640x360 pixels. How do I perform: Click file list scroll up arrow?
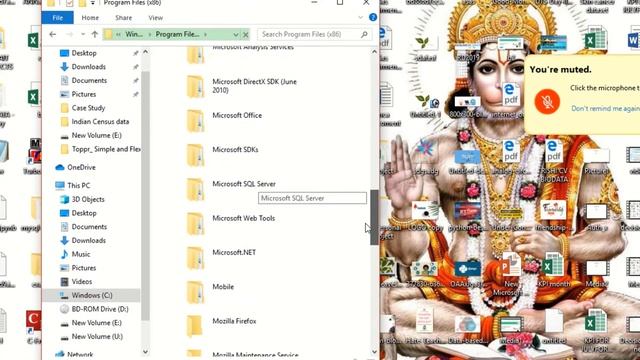tap(374, 52)
